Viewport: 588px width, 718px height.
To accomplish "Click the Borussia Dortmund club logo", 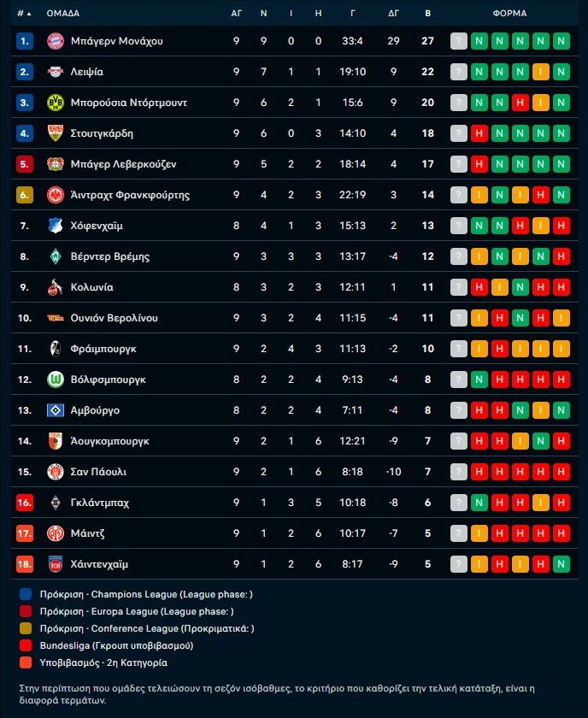I will pos(55,103).
